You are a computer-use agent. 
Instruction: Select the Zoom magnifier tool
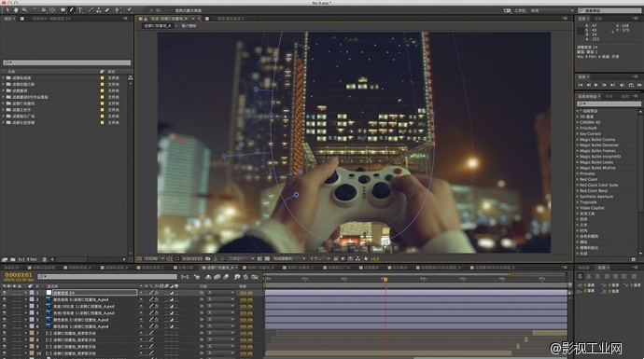[x=24, y=10]
